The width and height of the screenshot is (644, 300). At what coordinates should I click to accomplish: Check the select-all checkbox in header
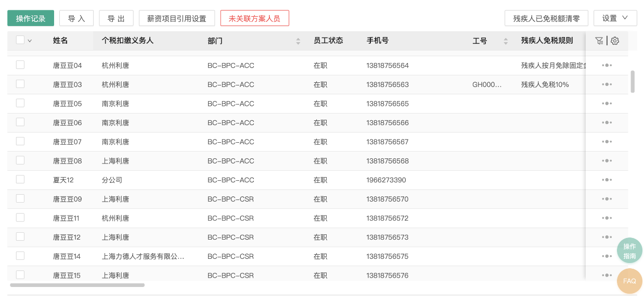[x=20, y=40]
